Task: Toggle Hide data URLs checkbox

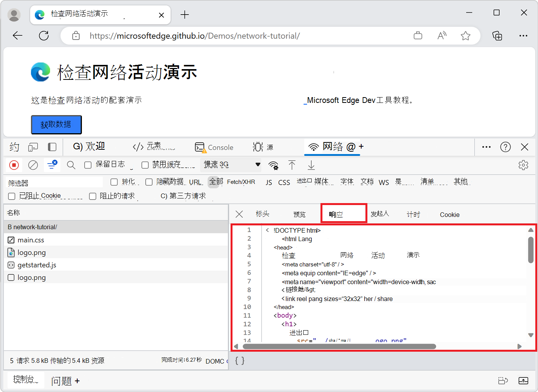Action: pyautogui.click(x=149, y=182)
